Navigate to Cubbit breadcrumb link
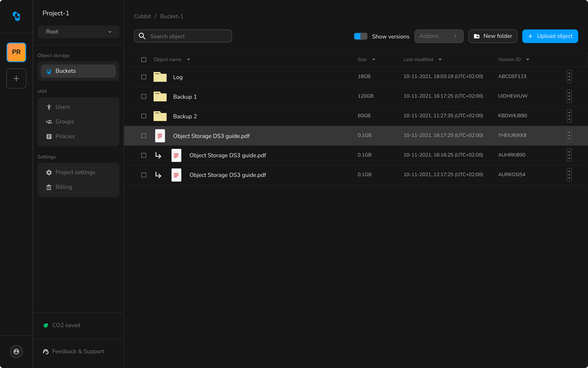 click(142, 16)
